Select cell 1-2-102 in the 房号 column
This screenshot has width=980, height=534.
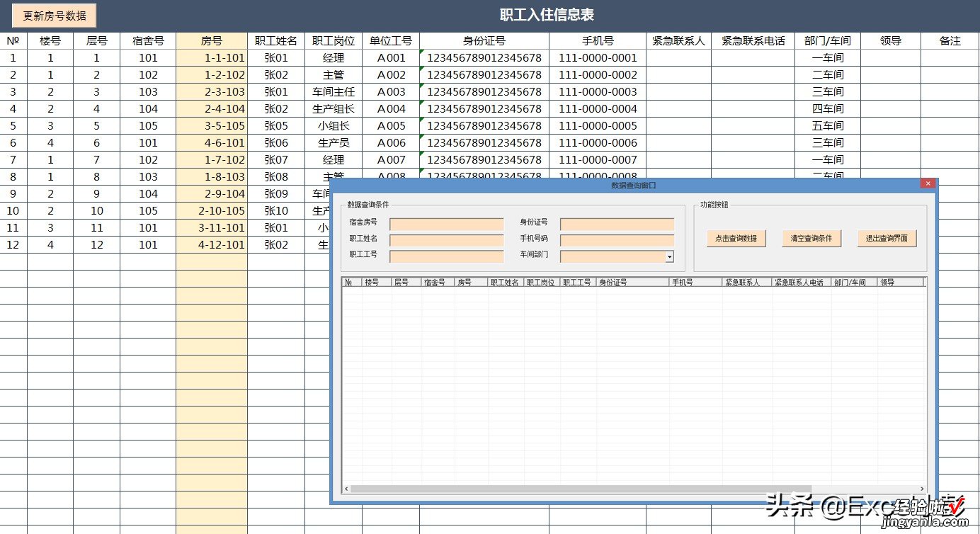click(x=212, y=75)
